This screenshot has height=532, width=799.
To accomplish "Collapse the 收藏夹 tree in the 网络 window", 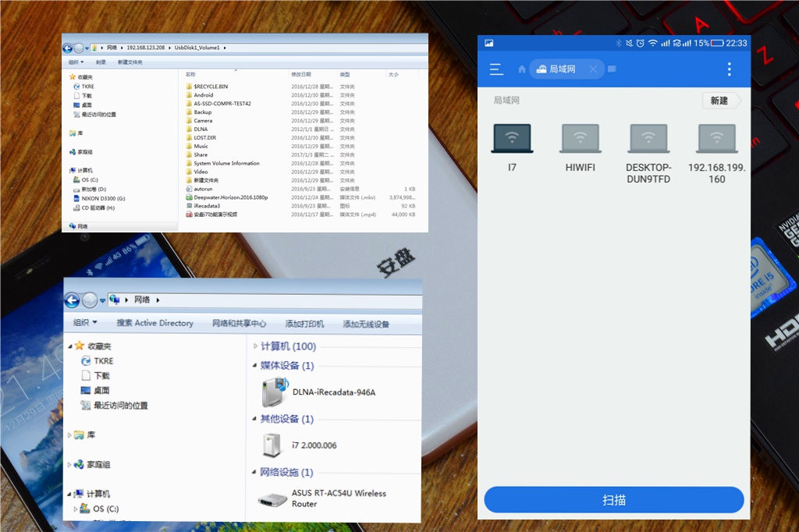I will (x=69, y=346).
